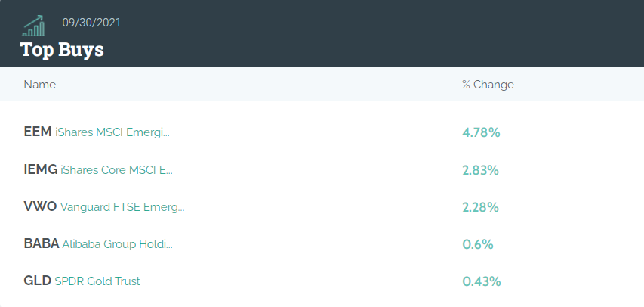Screen dimensions: 644x307
Task: Open iShares Core MSCI fund name link
Action: click(x=116, y=170)
